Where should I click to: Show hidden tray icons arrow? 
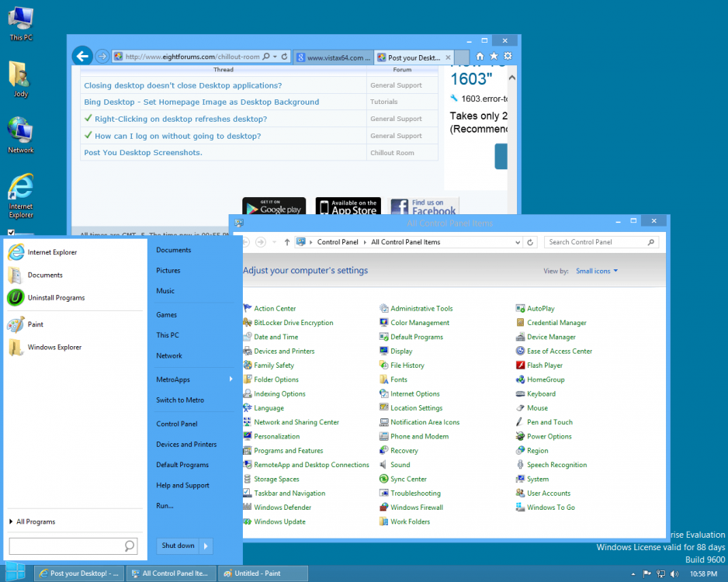(633, 574)
